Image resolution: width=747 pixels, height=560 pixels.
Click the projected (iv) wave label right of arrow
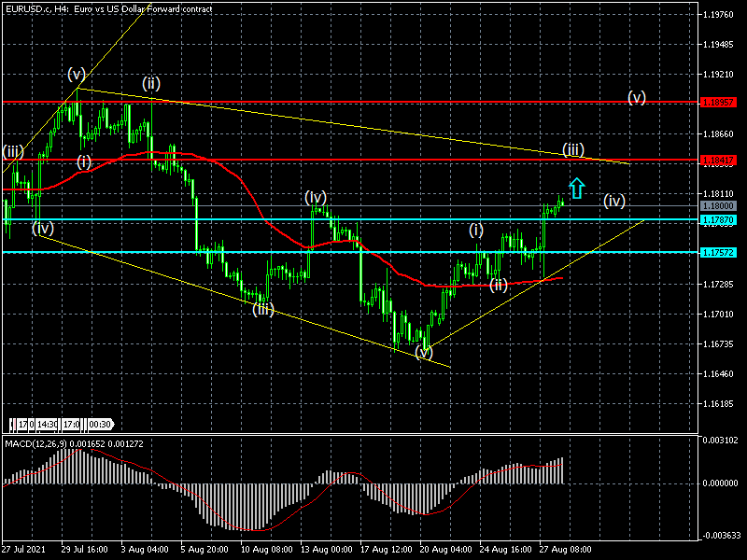pos(614,201)
